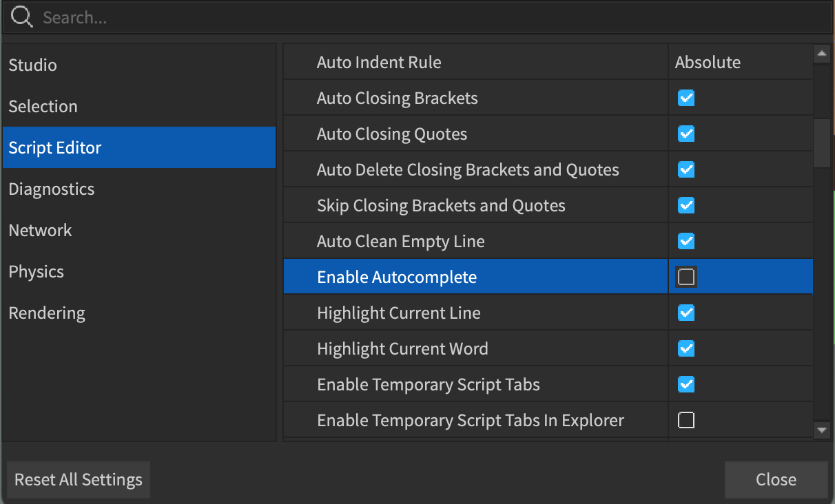The image size is (835, 504).
Task: Click inside the Search field
Action: coord(207,17)
